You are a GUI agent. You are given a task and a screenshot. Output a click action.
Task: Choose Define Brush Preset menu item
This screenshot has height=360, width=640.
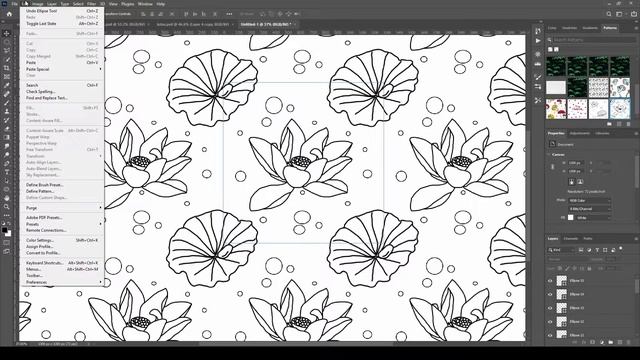tap(62, 185)
